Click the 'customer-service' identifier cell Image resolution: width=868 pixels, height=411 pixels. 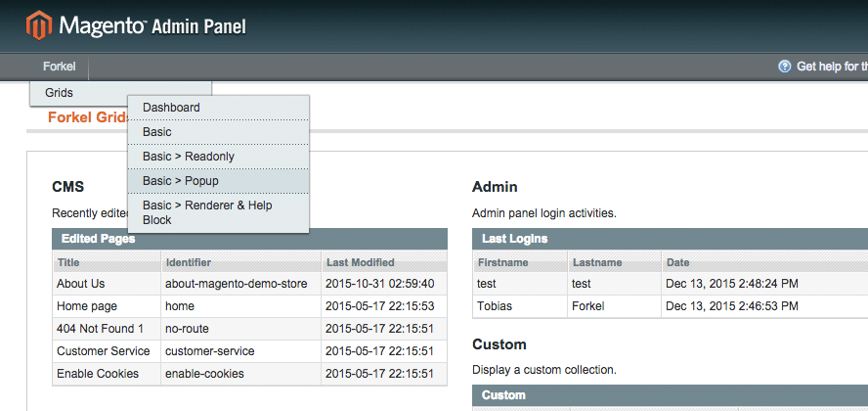[240, 351]
